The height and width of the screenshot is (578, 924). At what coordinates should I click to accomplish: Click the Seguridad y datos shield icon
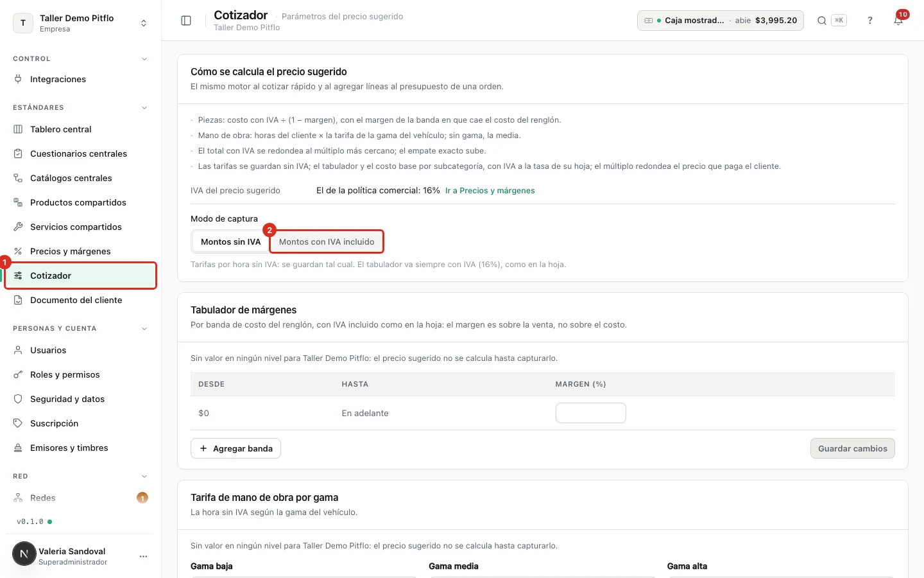point(18,399)
